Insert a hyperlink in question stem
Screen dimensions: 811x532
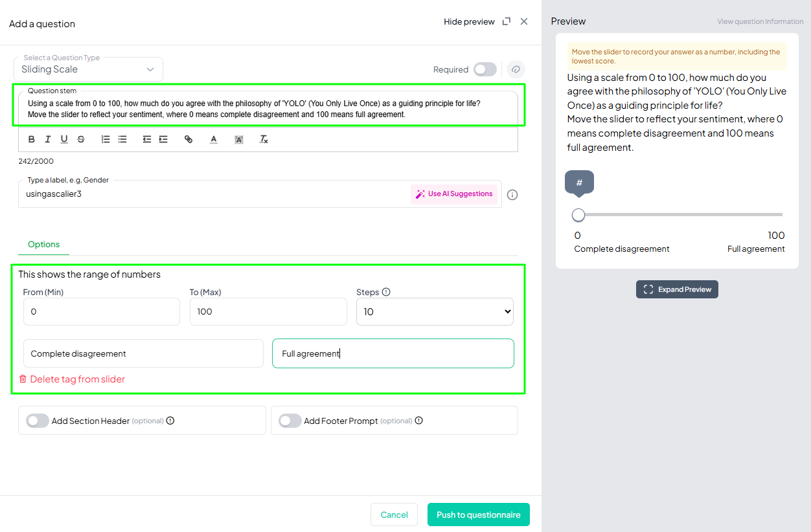188,139
